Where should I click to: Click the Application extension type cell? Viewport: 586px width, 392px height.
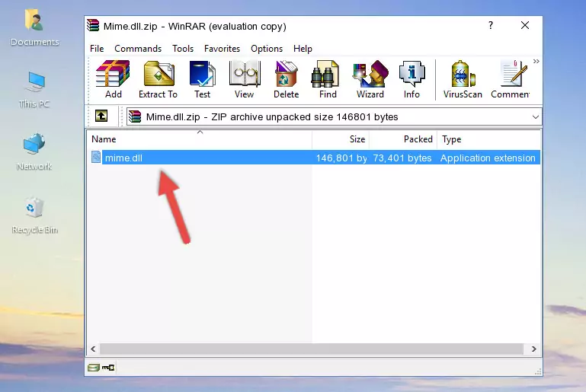click(x=488, y=158)
